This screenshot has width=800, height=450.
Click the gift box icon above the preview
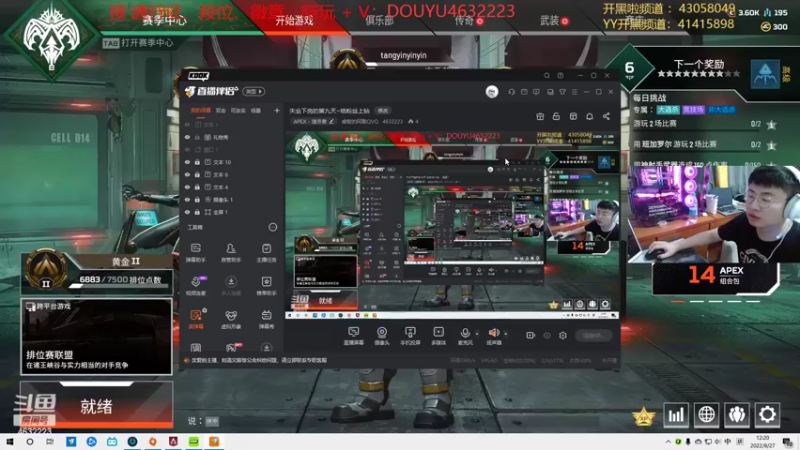[540, 116]
